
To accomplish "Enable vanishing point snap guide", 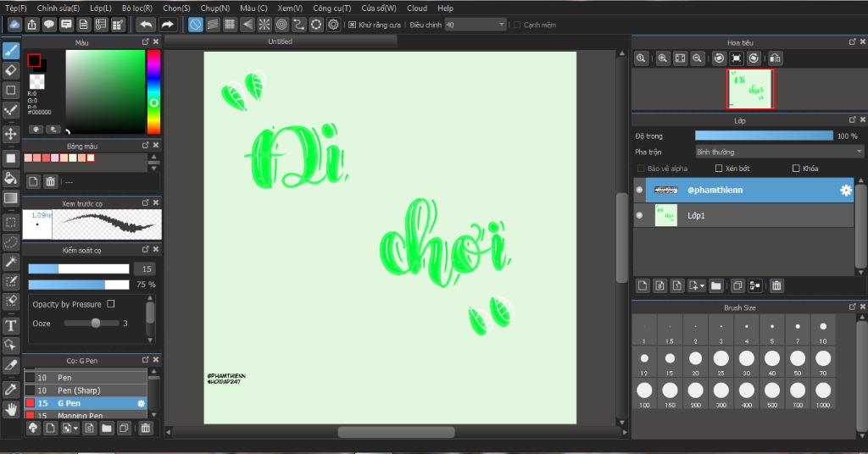I will pos(248,25).
